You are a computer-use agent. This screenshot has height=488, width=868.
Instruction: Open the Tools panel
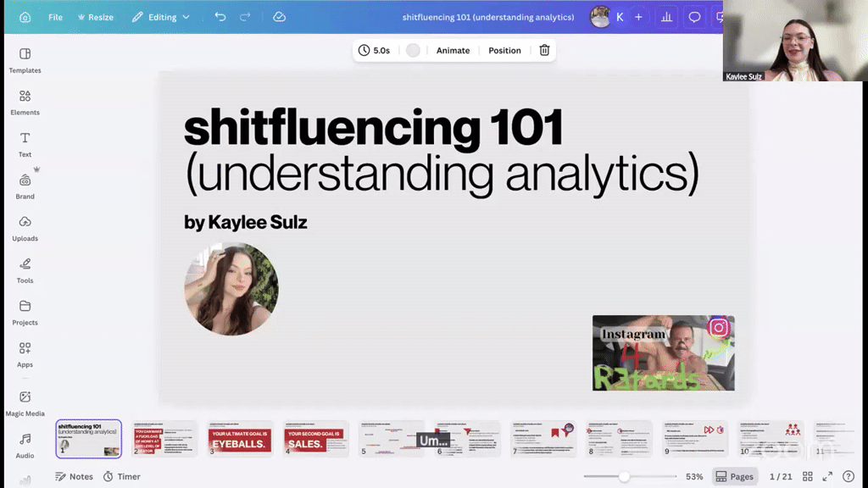pos(25,270)
